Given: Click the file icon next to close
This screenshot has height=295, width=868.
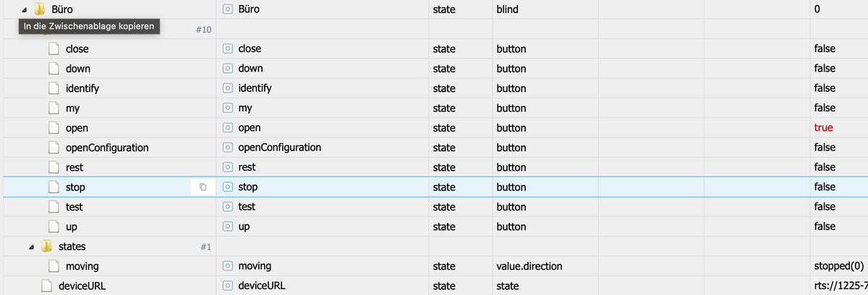Looking at the screenshot, I should click(54, 49).
